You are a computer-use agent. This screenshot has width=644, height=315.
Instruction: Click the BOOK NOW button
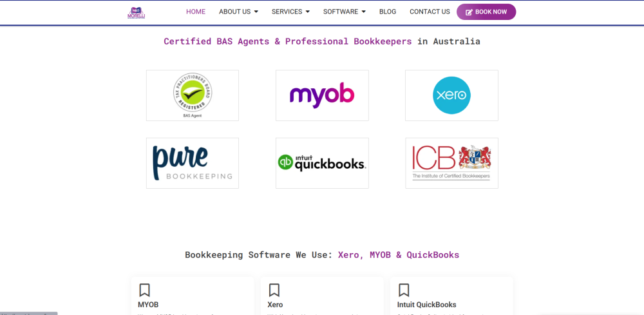[x=486, y=12]
